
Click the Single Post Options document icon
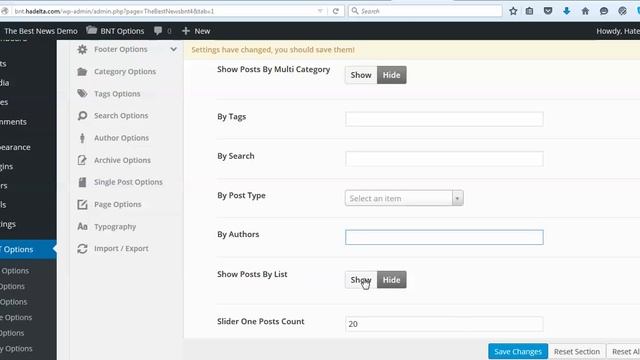[82, 182]
